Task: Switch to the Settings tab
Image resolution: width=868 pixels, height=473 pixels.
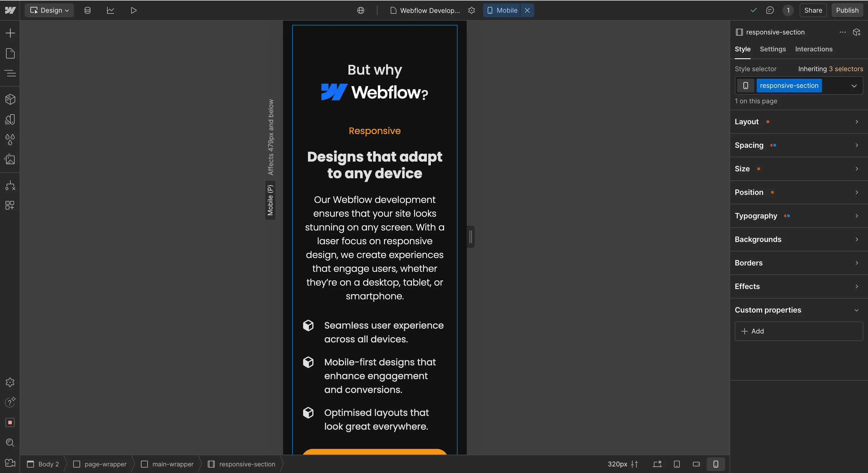Action: [x=773, y=49]
